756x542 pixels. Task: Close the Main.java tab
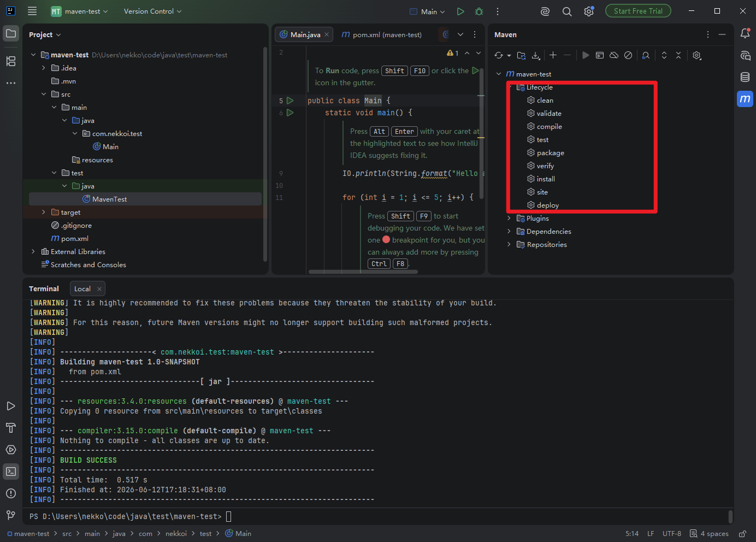327,34
